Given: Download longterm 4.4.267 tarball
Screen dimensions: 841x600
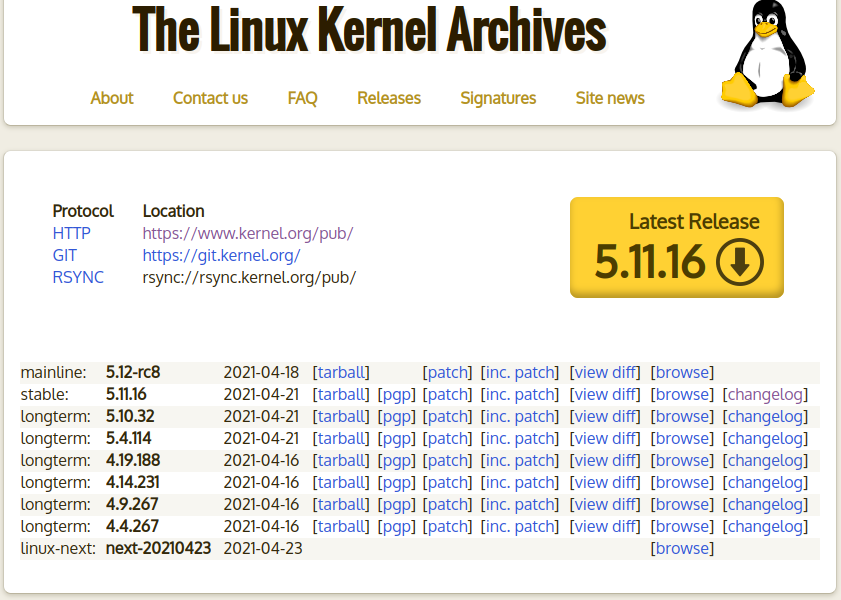Looking at the screenshot, I should tap(341, 526).
